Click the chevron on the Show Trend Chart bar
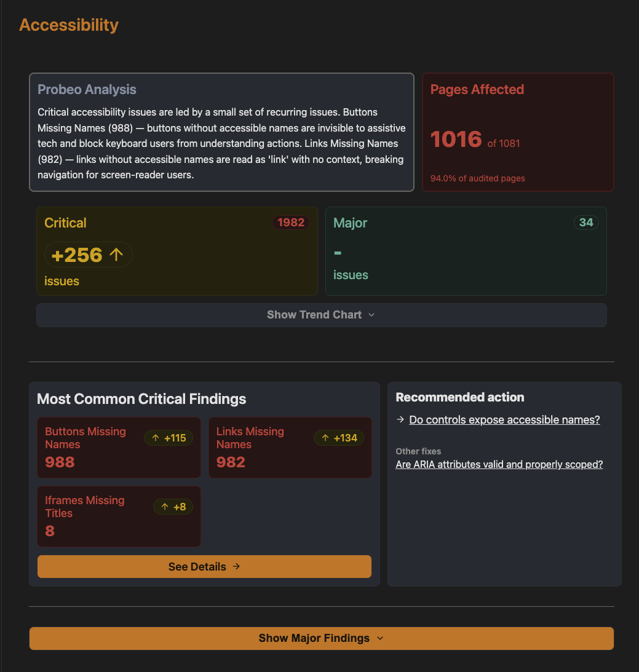The width and height of the screenshot is (639, 672). [x=371, y=314]
